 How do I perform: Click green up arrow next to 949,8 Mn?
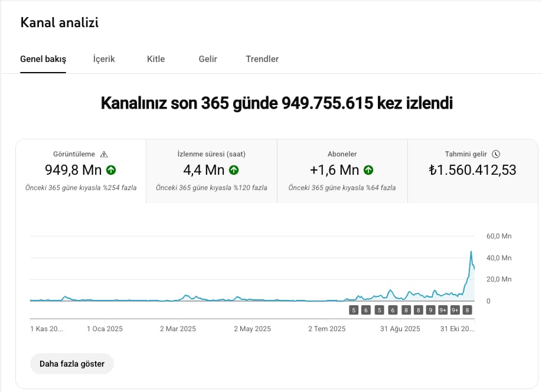click(x=111, y=170)
